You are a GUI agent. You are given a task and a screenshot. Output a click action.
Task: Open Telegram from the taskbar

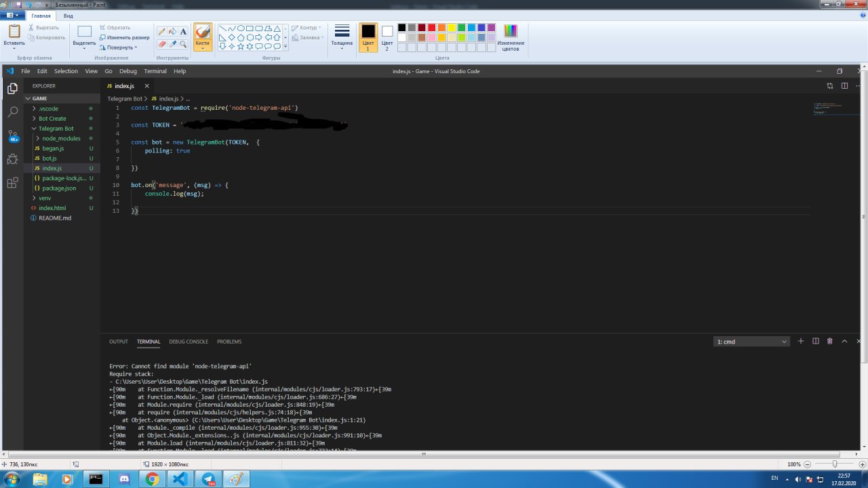(208, 479)
